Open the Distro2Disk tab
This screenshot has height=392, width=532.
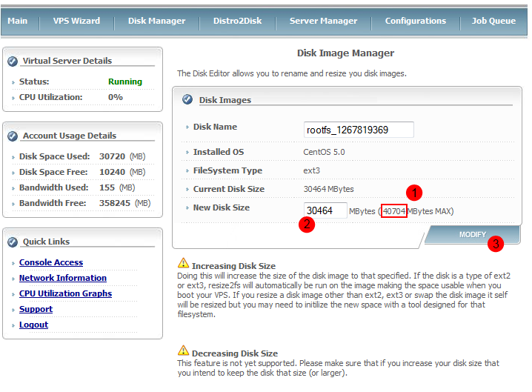[237, 21]
